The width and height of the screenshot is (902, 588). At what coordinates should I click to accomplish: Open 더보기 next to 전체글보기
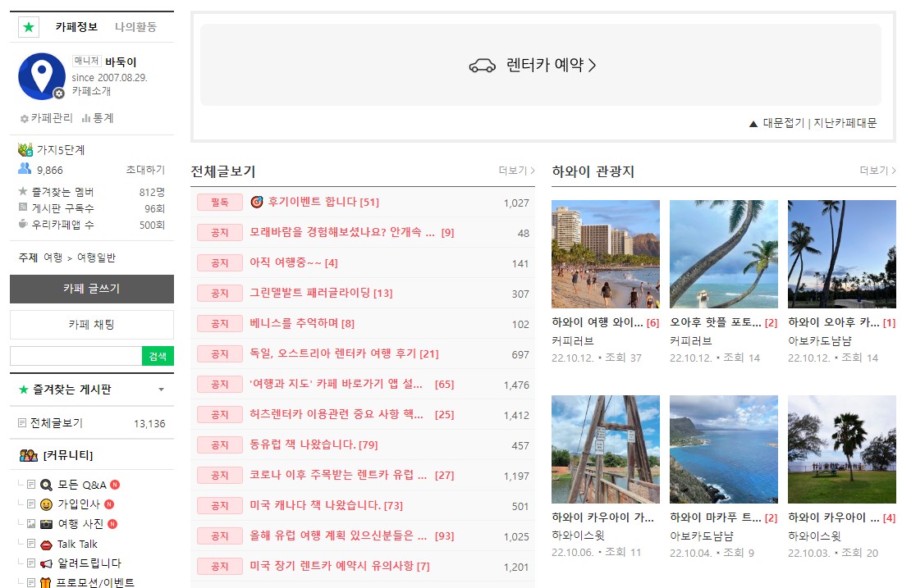pos(516,171)
